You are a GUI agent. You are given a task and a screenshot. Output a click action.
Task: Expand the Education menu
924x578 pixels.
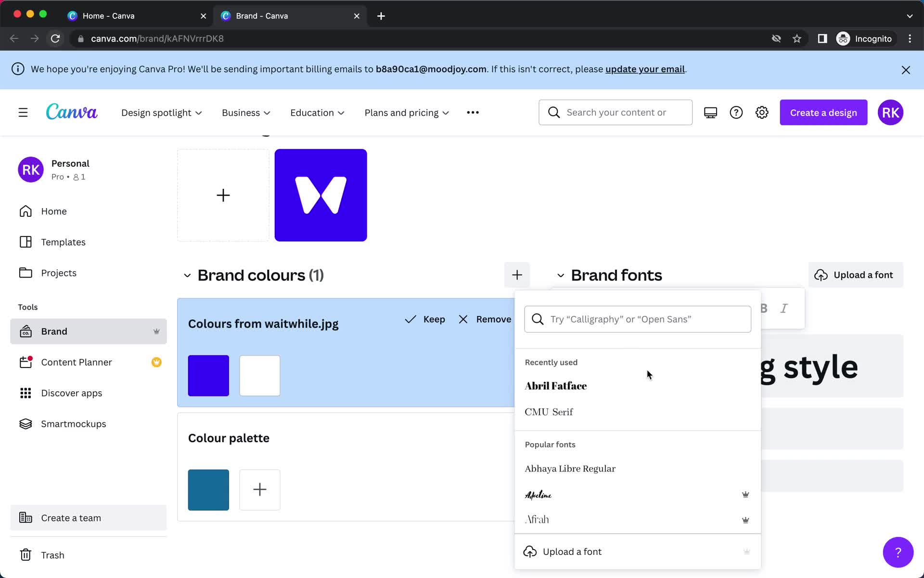click(317, 113)
